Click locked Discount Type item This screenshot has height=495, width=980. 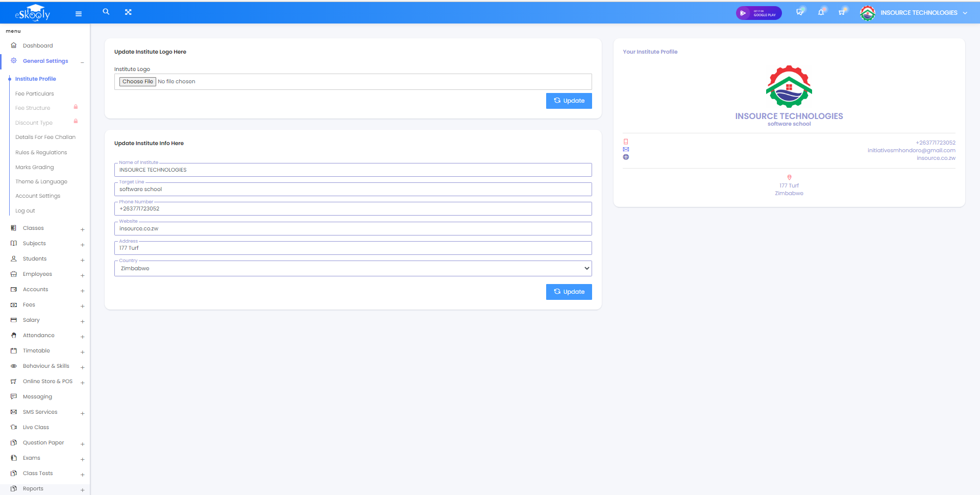point(34,123)
